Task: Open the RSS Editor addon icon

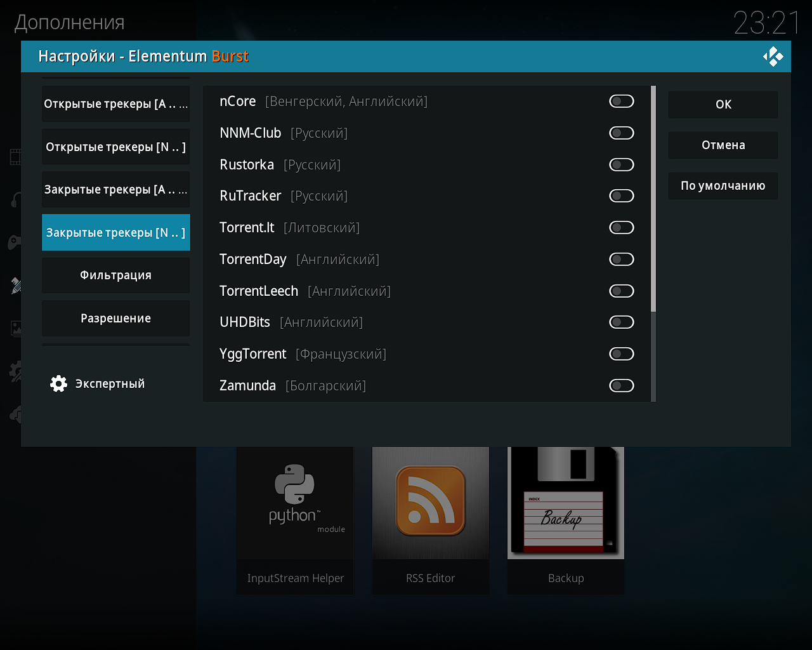Action: [431, 503]
